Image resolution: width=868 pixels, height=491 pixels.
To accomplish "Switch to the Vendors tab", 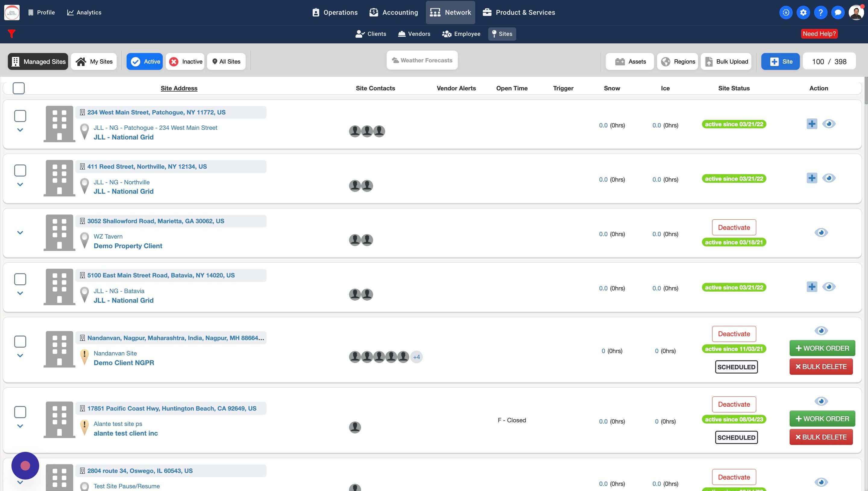I will (414, 34).
